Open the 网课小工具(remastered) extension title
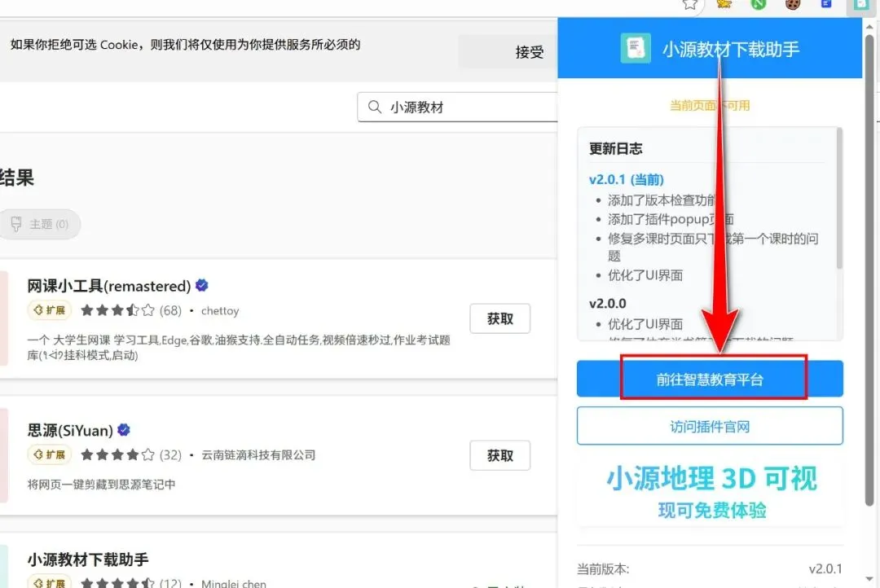The image size is (880, 588). point(109,286)
